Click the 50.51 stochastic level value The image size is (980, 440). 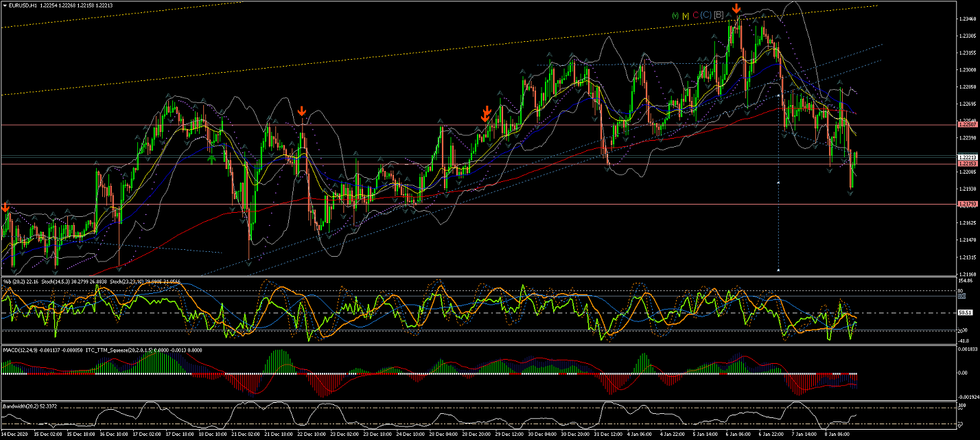(966, 313)
